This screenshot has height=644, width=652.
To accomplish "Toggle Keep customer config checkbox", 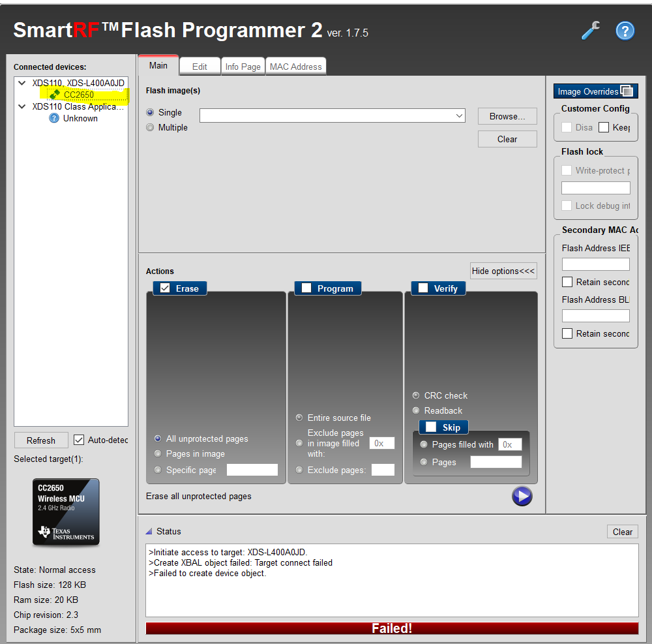I will [604, 127].
